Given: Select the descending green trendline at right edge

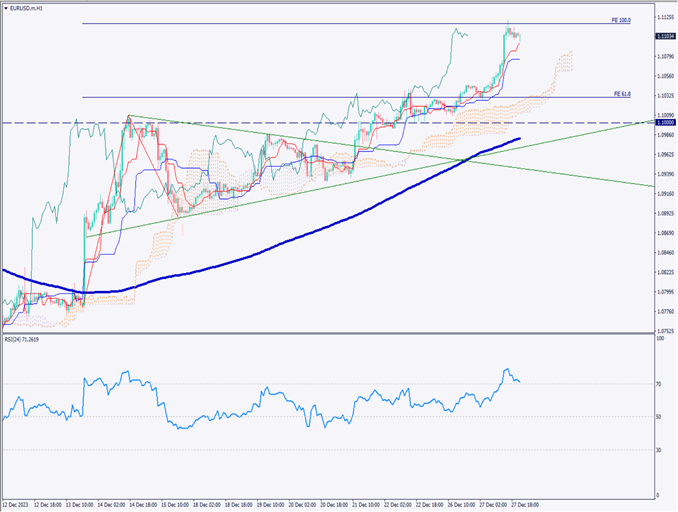Looking at the screenshot, I should click(x=620, y=180).
